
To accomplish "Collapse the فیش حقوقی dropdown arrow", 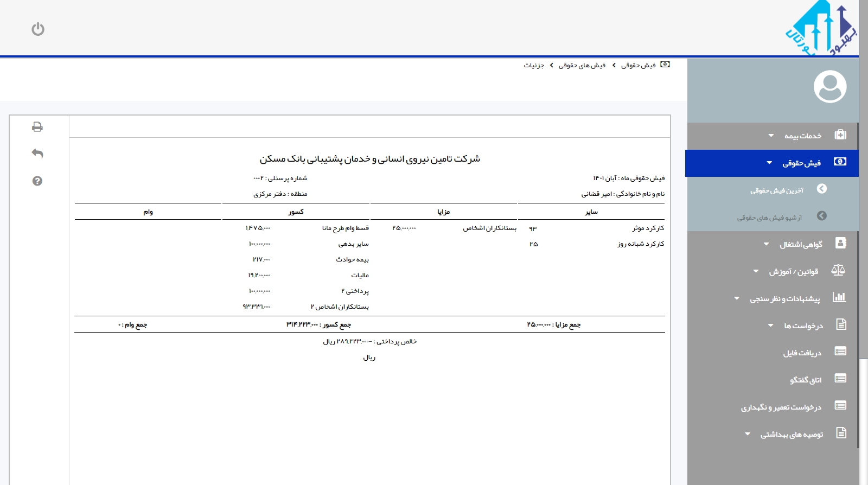I will (769, 163).
